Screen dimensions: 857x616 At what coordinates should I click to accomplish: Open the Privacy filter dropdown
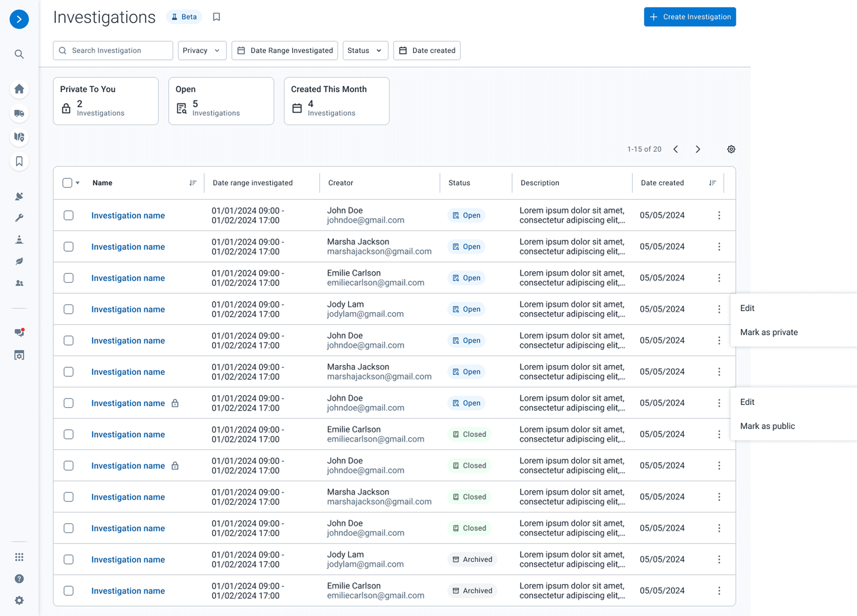[x=202, y=51]
